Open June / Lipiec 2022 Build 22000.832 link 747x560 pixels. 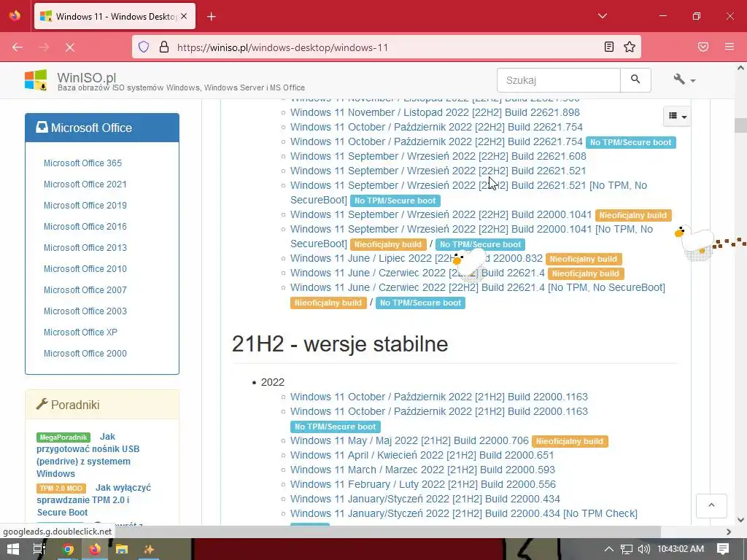(x=417, y=259)
